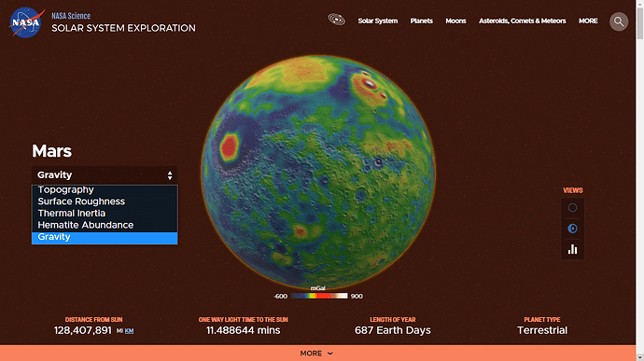644x361 pixels.
Task: Click the NASA Science link
Action: 71,16
